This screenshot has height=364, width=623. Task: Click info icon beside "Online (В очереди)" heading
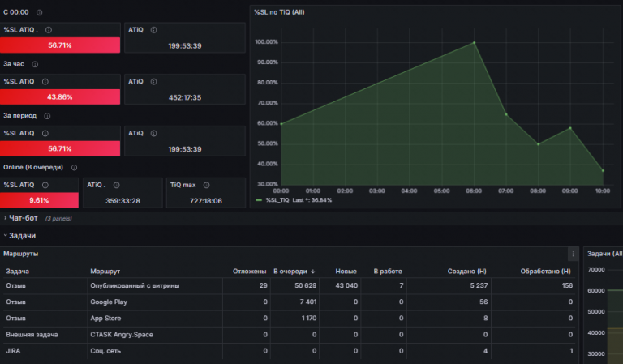[75, 168]
